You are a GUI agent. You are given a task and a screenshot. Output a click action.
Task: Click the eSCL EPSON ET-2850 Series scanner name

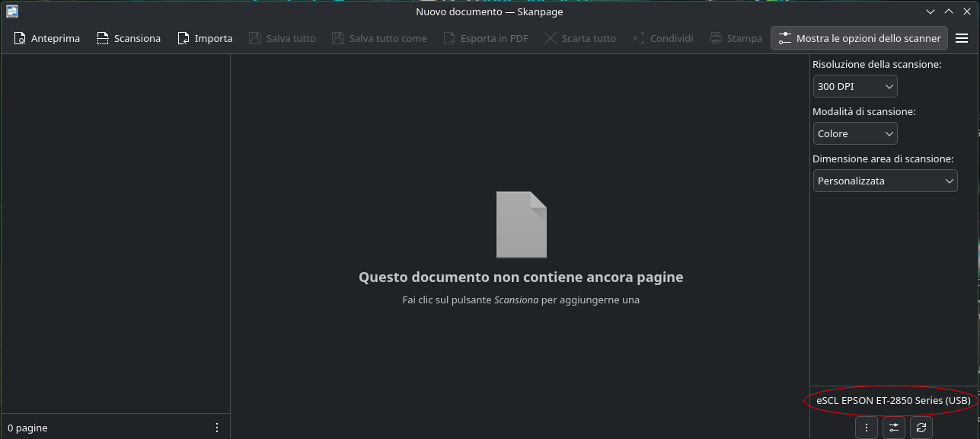pos(893,400)
